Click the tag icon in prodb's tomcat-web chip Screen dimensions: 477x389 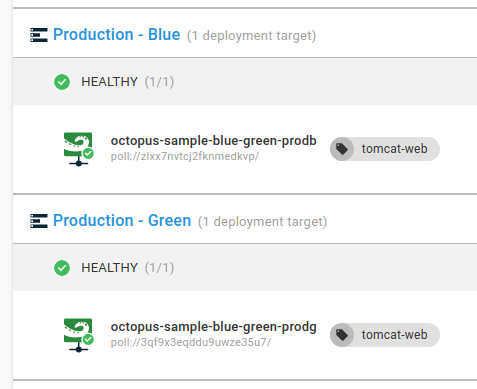tap(342, 149)
